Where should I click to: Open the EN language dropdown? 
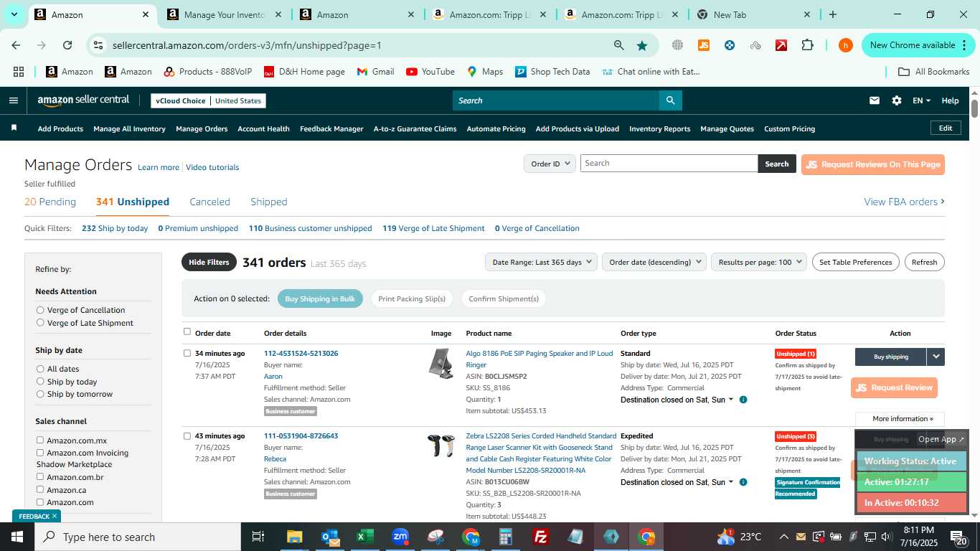coord(921,100)
